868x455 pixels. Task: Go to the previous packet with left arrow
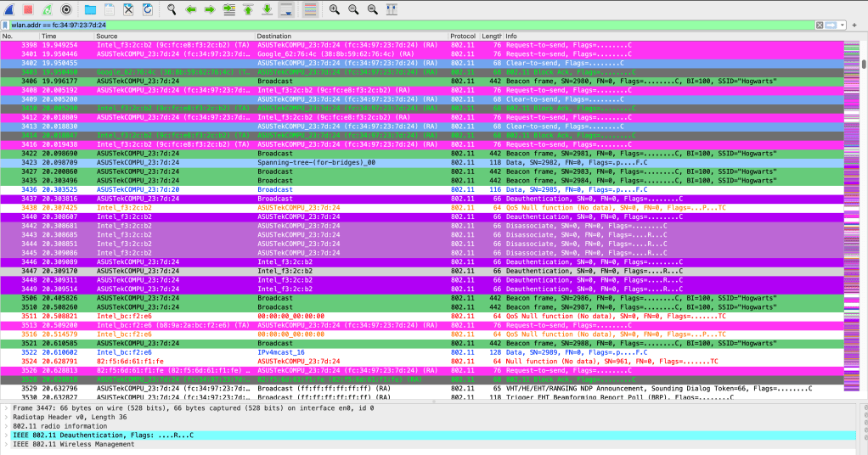coord(190,9)
